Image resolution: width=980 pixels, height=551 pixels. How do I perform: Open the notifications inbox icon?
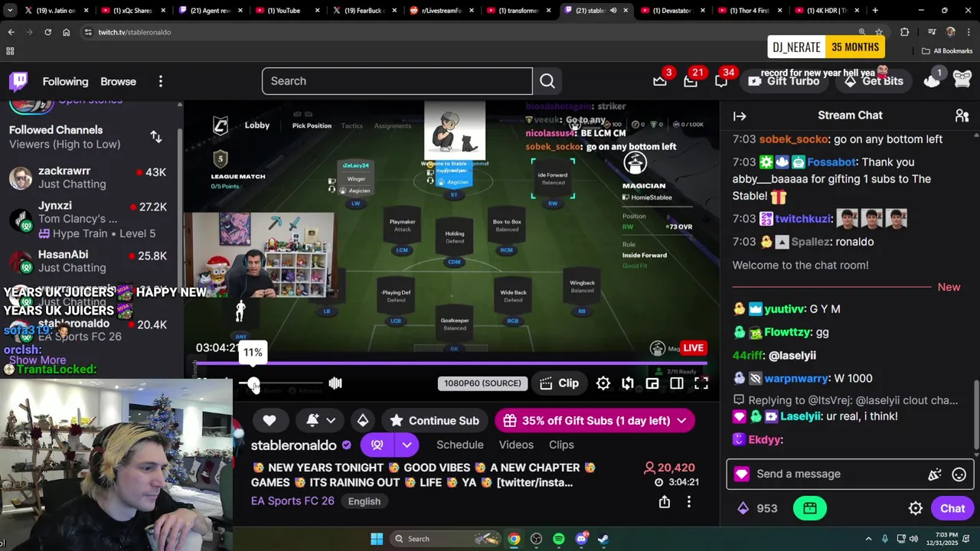[691, 80]
